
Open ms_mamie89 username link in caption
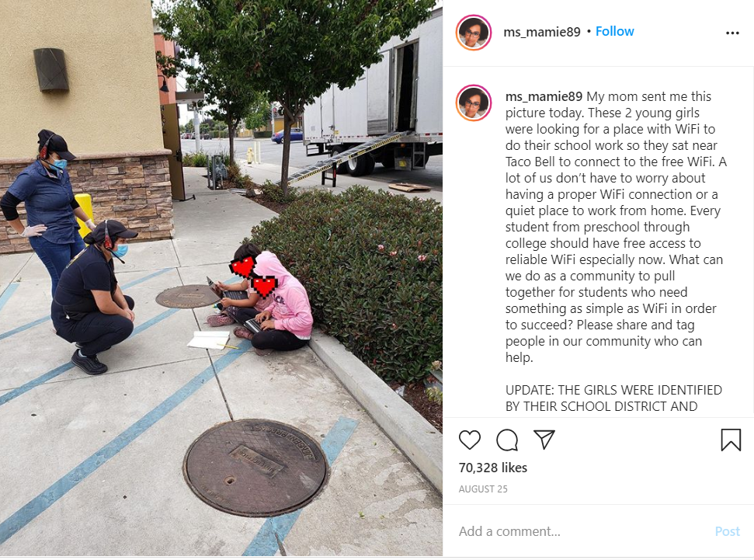click(x=544, y=96)
